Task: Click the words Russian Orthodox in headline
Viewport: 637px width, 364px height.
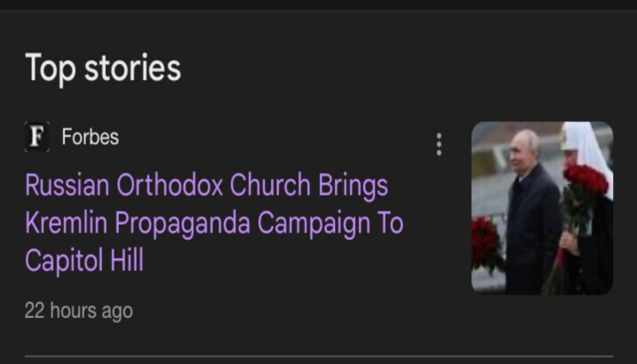Action: [123, 186]
